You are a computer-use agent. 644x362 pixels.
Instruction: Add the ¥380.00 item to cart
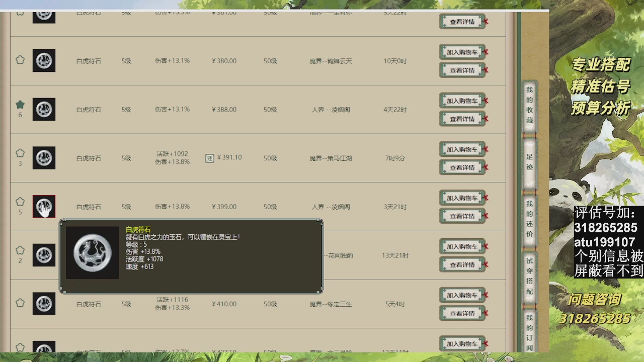tap(462, 52)
